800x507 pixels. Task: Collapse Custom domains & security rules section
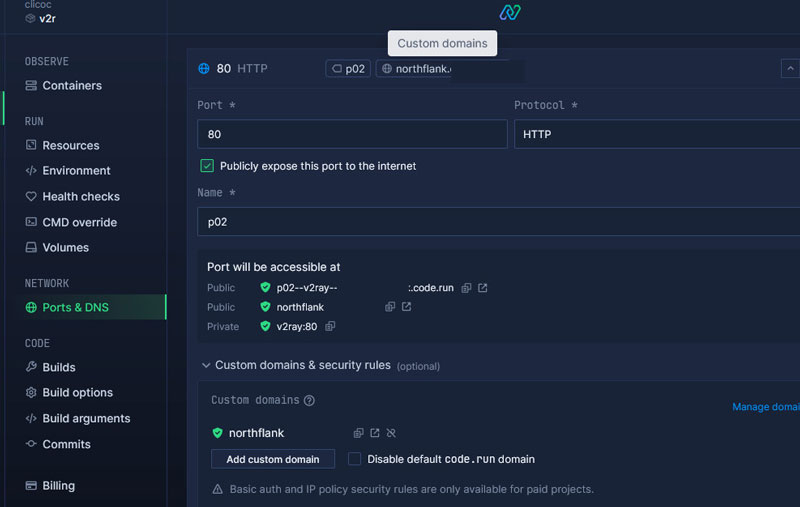coord(206,365)
